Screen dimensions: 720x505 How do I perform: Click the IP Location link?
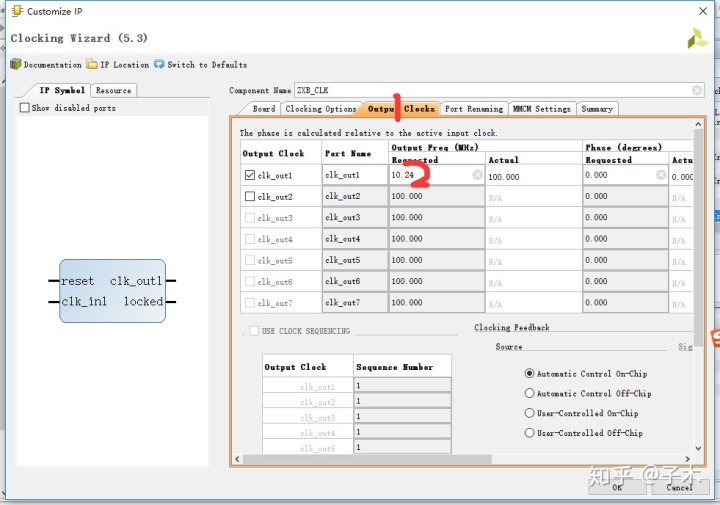pos(124,65)
